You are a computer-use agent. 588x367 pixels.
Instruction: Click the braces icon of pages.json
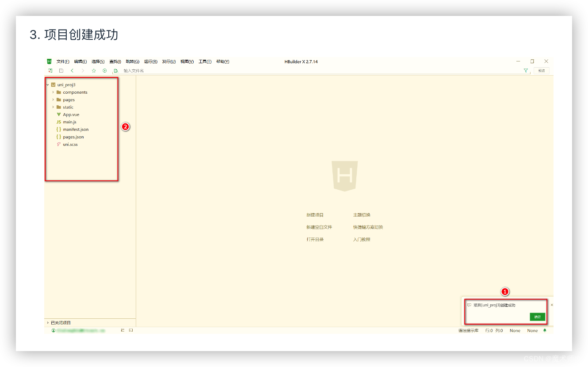[59, 137]
